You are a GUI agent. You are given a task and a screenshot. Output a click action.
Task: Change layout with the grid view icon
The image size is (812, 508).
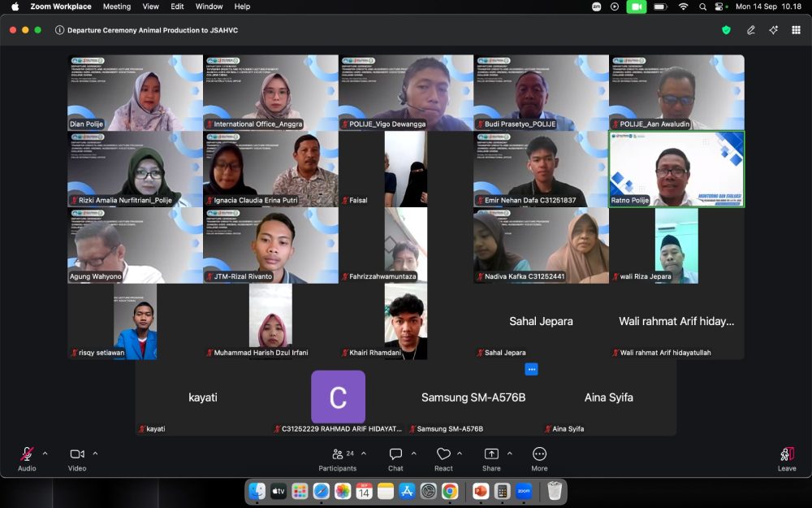[x=796, y=30]
